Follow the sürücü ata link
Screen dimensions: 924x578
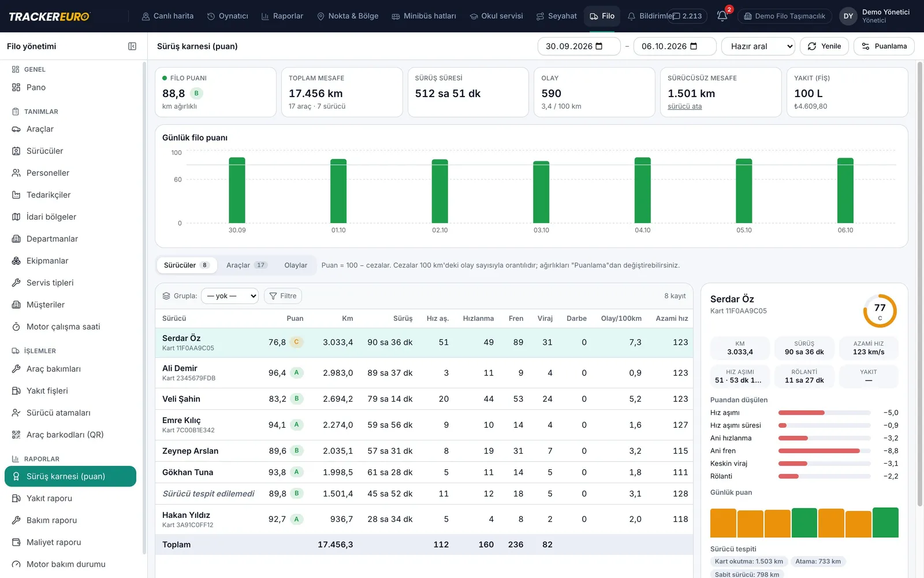tap(684, 106)
